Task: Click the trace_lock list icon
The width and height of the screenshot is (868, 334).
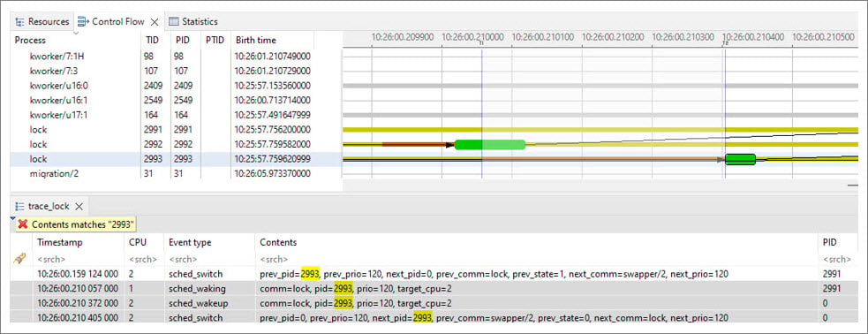Action: click(20, 207)
